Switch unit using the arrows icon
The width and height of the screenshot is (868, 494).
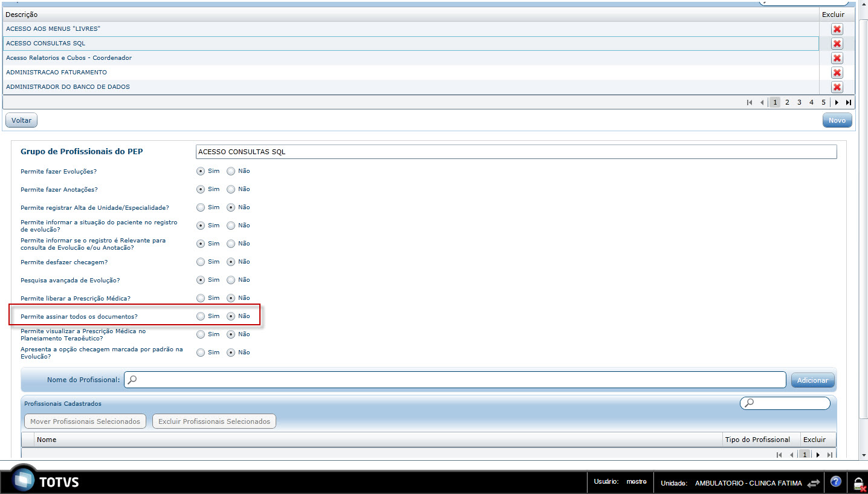coord(814,483)
